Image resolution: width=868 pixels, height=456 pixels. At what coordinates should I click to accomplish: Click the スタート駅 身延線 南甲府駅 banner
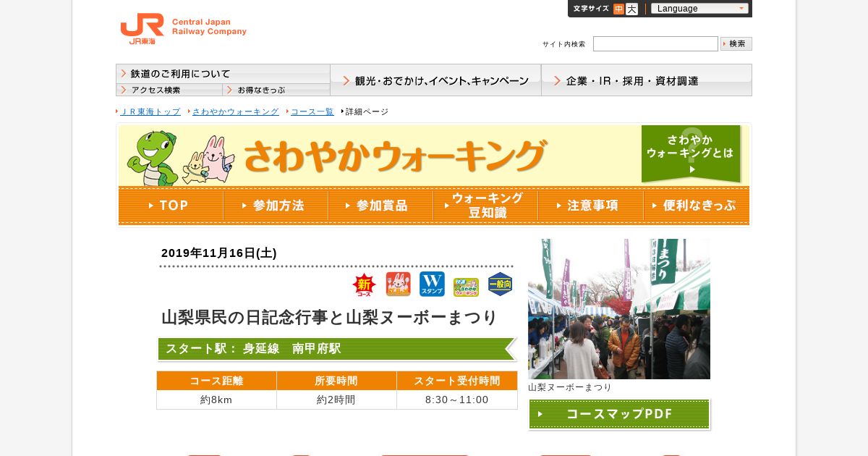coord(337,349)
